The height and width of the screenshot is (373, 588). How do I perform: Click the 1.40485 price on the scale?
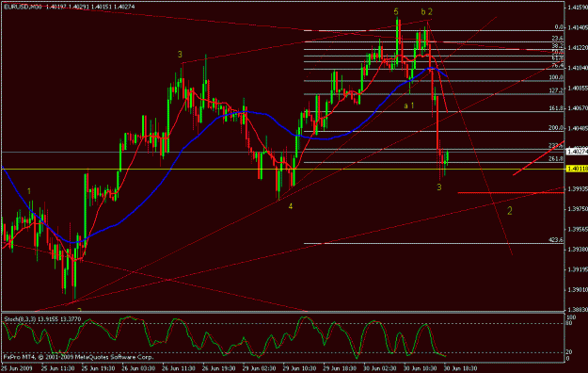click(578, 128)
